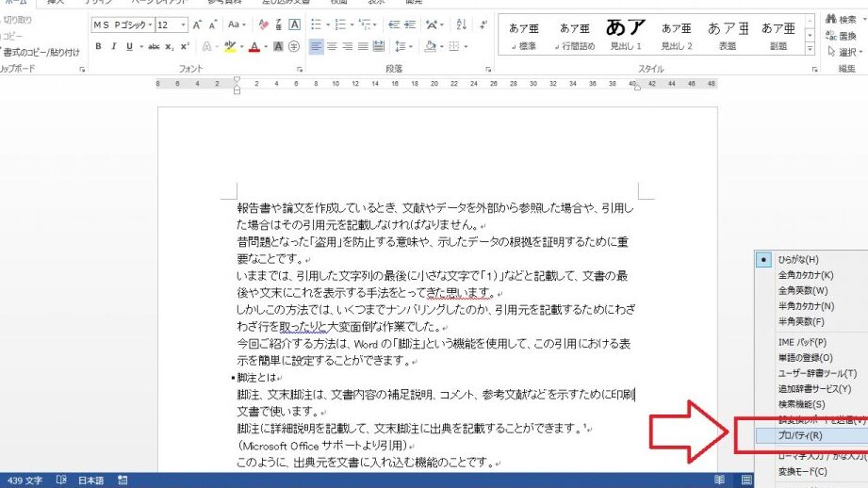The width and height of the screenshot is (868, 488).
Task: Apply distributed alignment
Action: (379, 46)
